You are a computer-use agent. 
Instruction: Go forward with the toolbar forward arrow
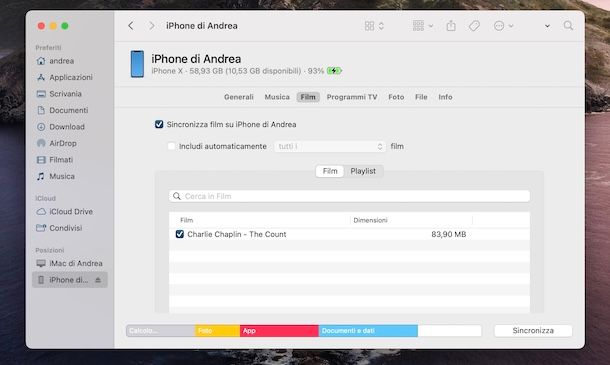(151, 26)
